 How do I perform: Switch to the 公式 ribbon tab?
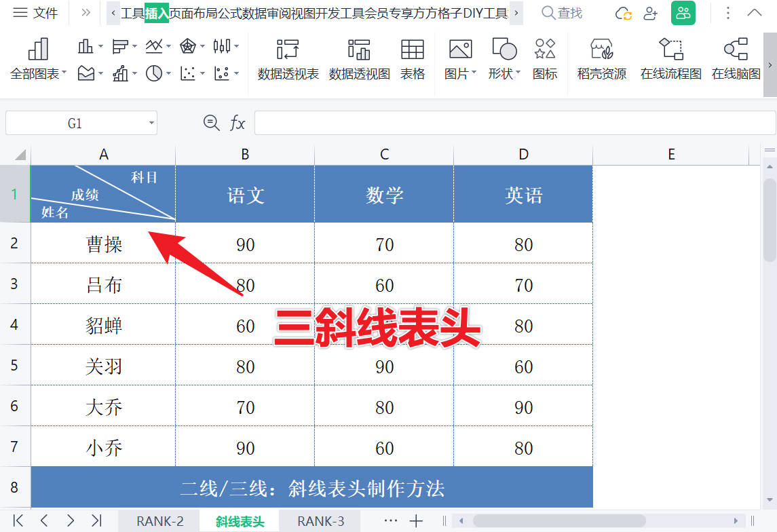pos(230,13)
